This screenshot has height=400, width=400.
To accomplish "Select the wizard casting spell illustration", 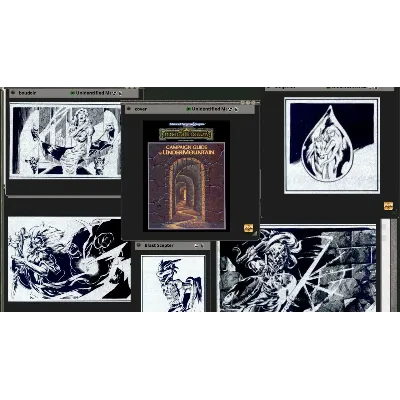I will tap(69, 259).
